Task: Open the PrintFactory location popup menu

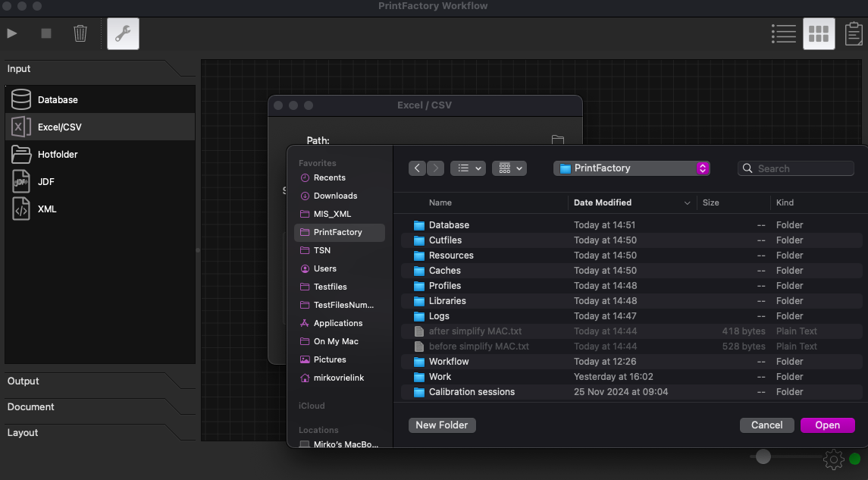Action: tap(631, 168)
